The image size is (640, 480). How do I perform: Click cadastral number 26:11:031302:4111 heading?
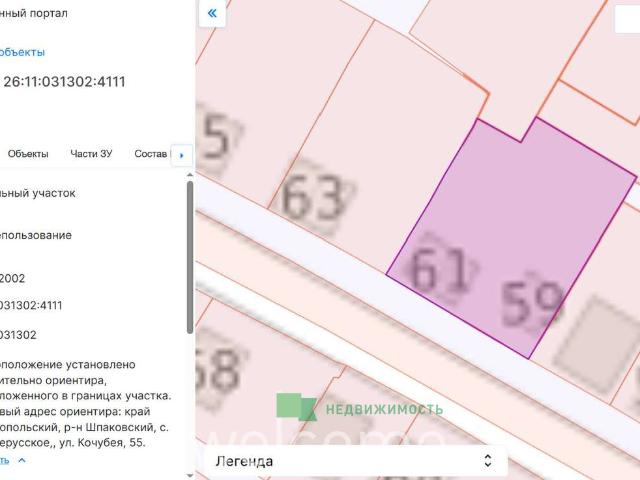point(64,82)
